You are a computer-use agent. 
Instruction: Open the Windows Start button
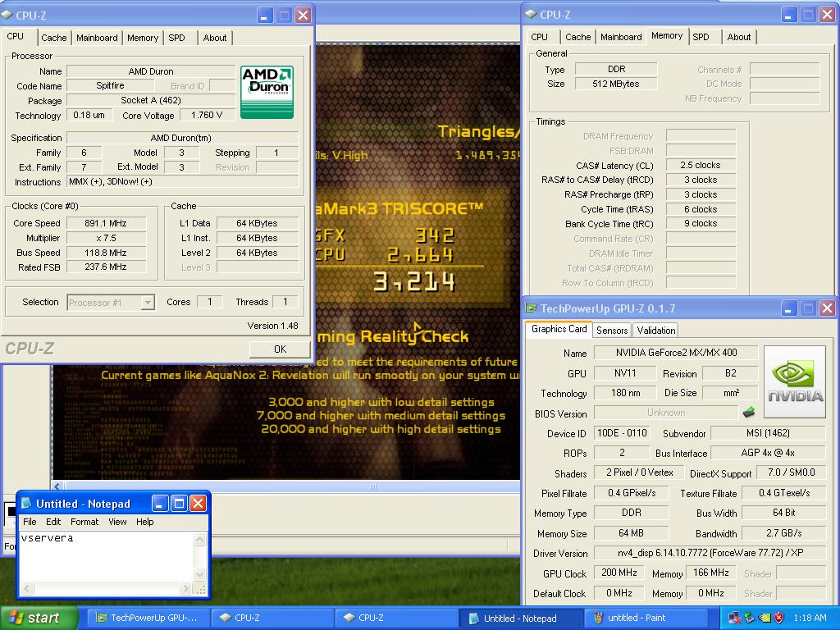(x=39, y=618)
